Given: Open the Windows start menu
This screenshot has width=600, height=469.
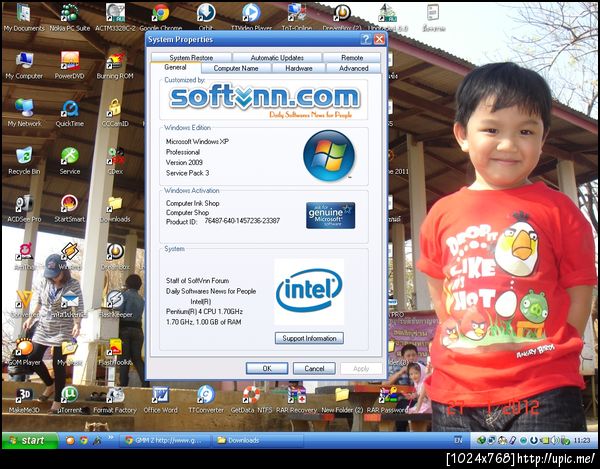Looking at the screenshot, I should pyautogui.click(x=30, y=441).
